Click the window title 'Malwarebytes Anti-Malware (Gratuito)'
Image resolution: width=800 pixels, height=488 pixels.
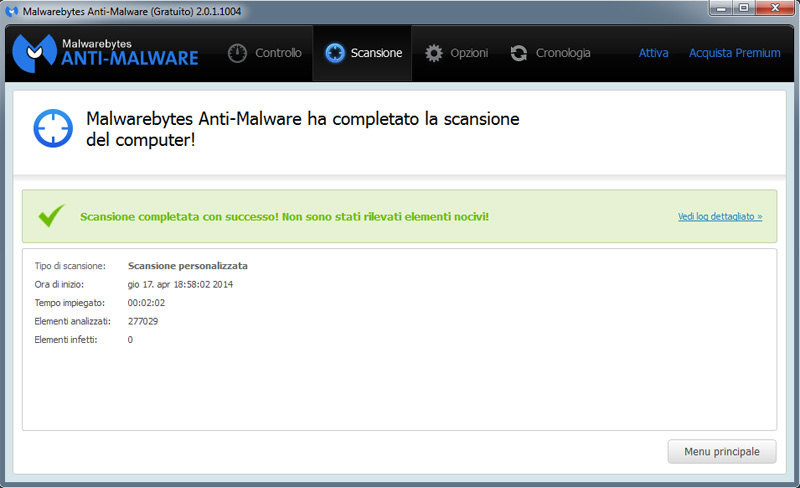108,11
